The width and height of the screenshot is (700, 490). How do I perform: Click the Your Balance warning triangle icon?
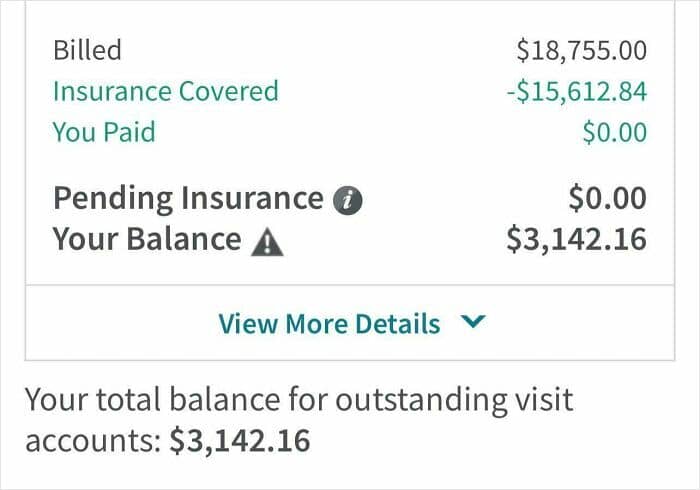[x=269, y=241]
